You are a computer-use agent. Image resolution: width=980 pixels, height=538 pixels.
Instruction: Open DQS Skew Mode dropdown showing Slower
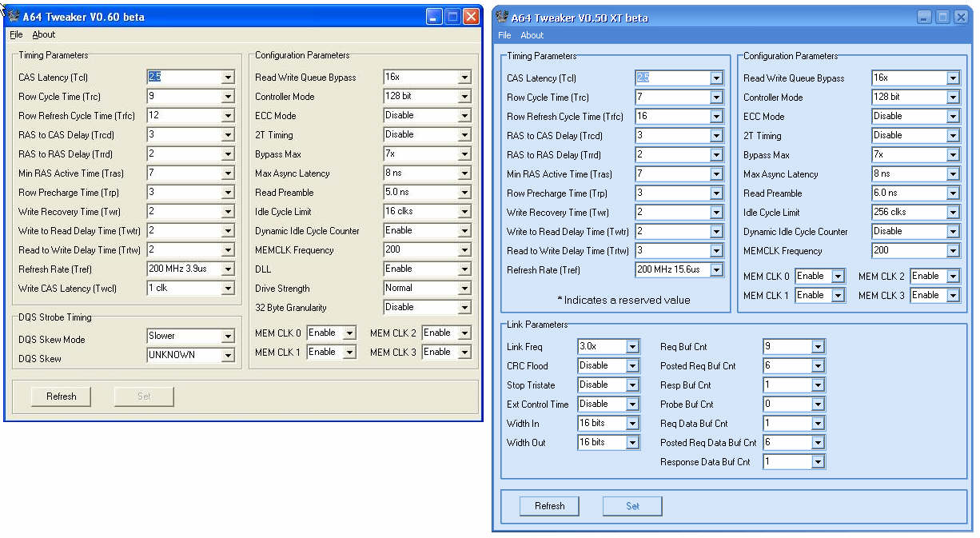tap(228, 337)
